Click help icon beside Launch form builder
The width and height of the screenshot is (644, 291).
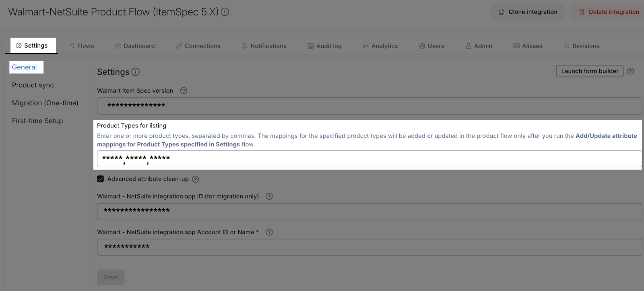631,71
